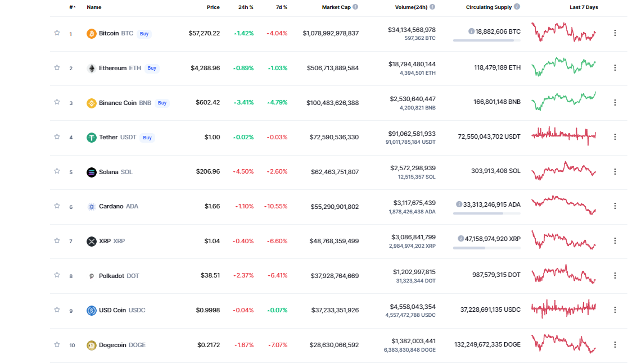Open the Solana coin page link

click(x=115, y=172)
